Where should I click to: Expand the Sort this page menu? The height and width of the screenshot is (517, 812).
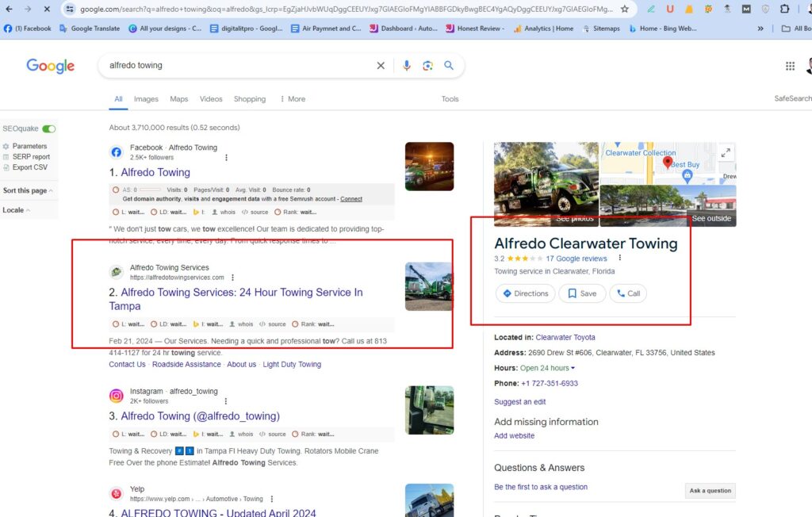point(28,190)
